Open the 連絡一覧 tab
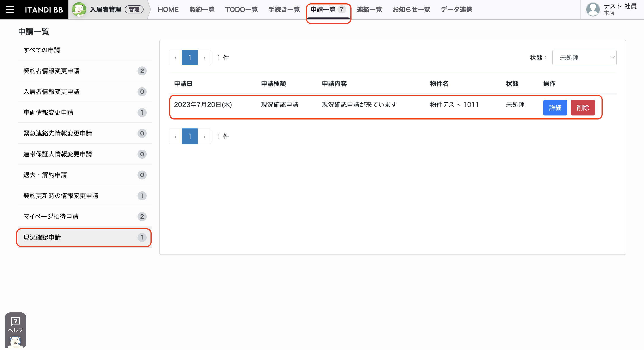 [369, 9]
